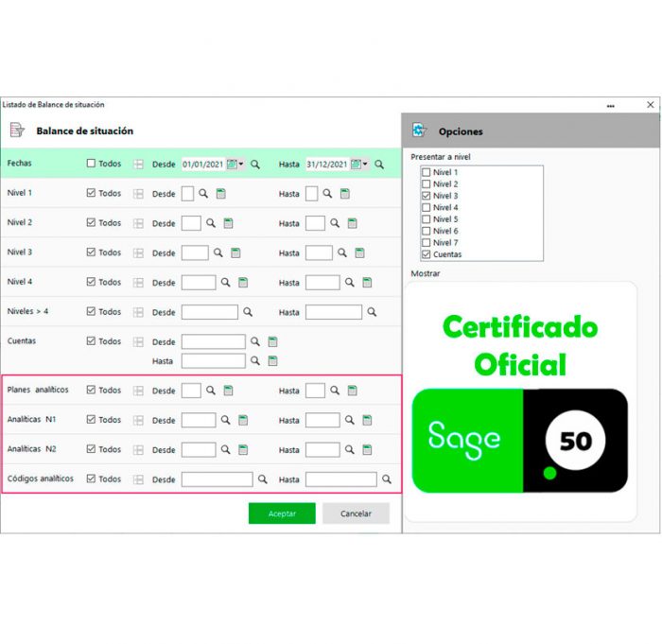Click Niveles > 4 Desde input field
This screenshot has height=644, width=662.
210,312
